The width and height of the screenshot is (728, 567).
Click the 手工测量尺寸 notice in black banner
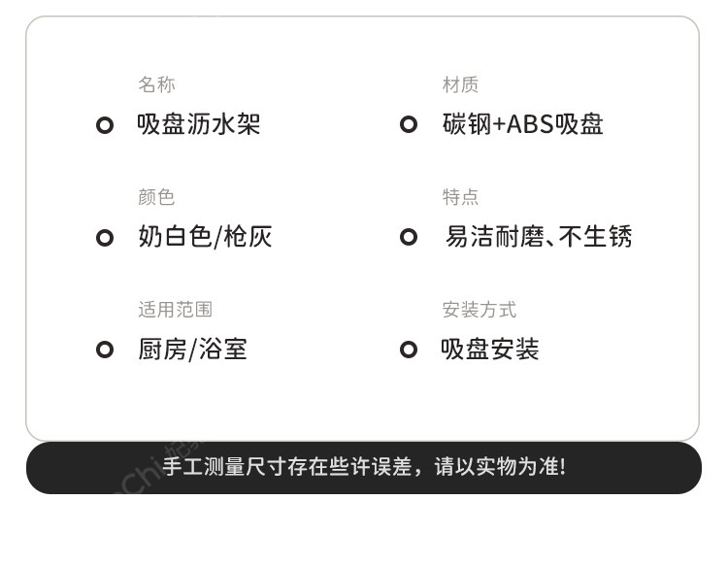pos(363,467)
